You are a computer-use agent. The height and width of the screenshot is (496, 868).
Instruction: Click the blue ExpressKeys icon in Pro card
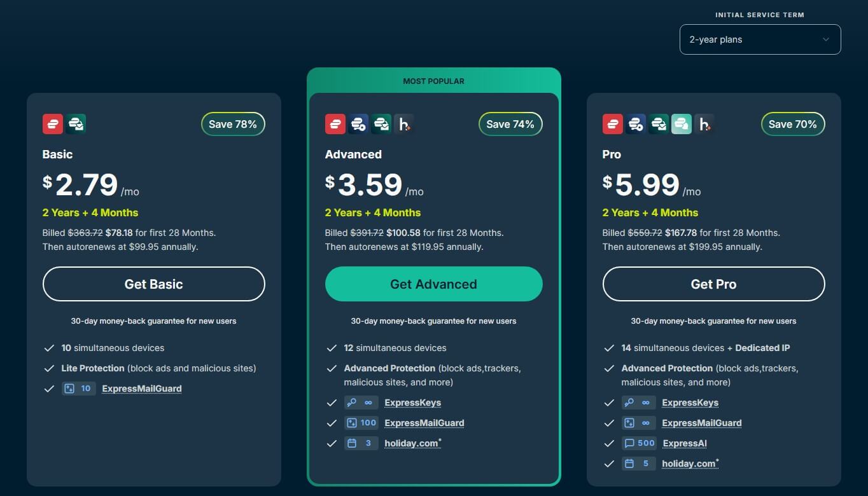tap(636, 124)
